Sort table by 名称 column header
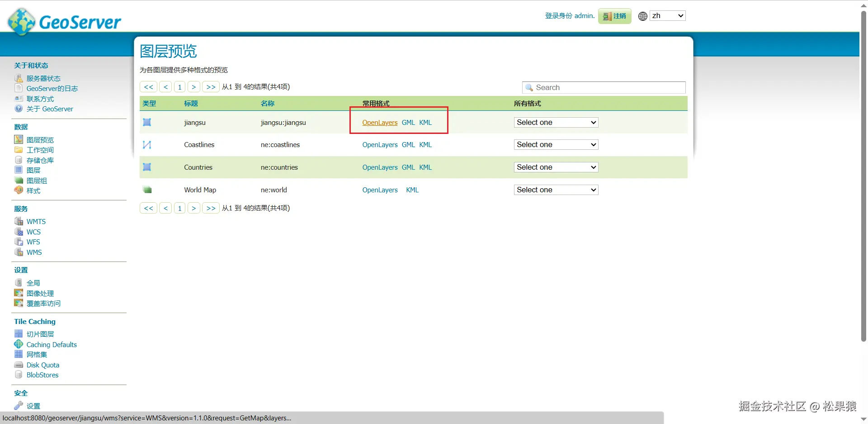The height and width of the screenshot is (424, 868). pos(268,104)
